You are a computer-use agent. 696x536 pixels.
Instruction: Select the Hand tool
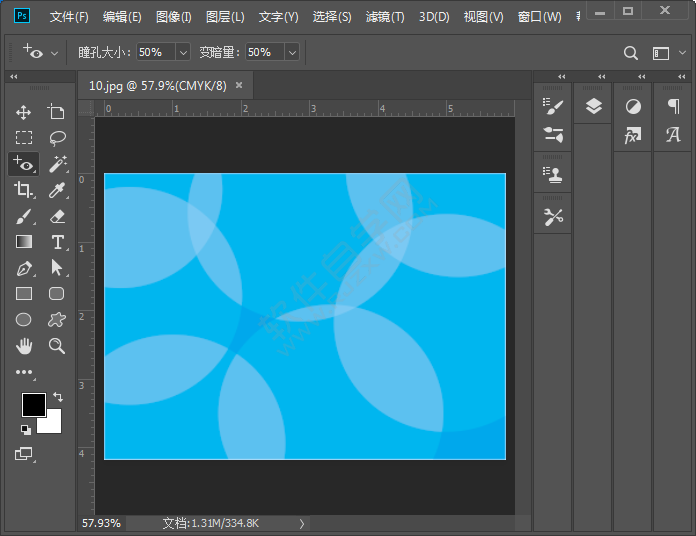coord(24,346)
